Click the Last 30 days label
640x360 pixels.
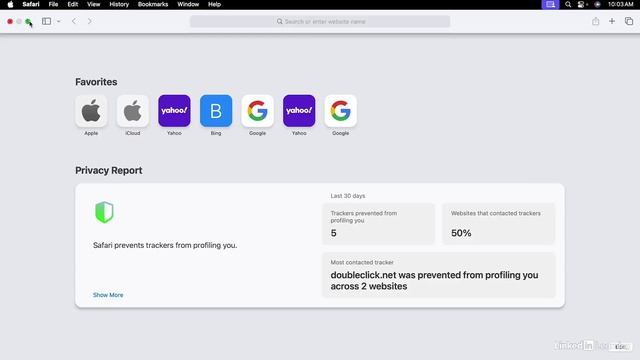tap(348, 196)
